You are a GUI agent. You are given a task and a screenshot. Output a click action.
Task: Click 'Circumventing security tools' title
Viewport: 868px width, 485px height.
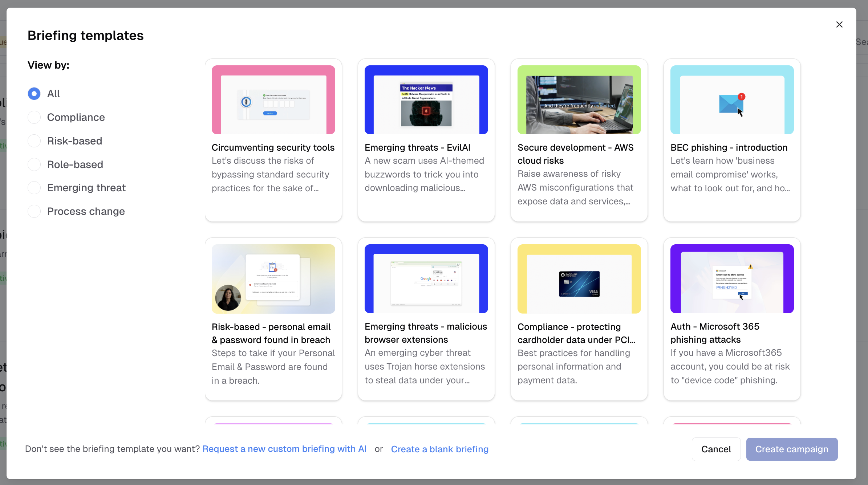click(273, 147)
